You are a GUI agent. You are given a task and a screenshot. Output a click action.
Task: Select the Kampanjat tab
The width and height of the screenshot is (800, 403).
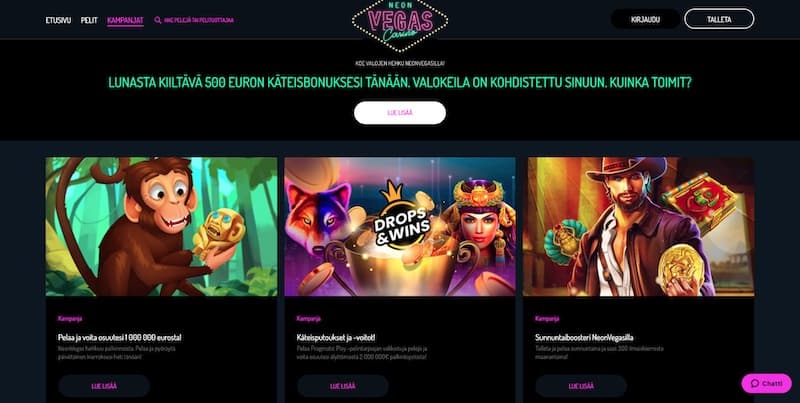pos(125,20)
